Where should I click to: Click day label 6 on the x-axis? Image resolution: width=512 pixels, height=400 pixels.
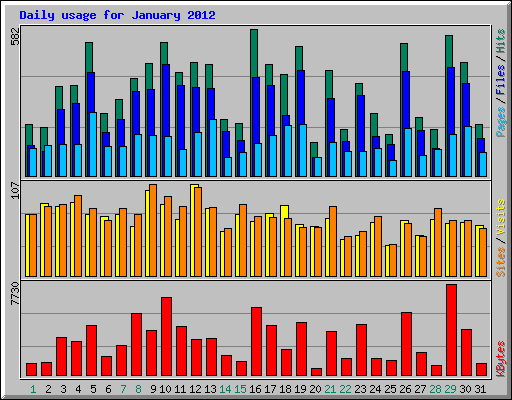(x=108, y=389)
